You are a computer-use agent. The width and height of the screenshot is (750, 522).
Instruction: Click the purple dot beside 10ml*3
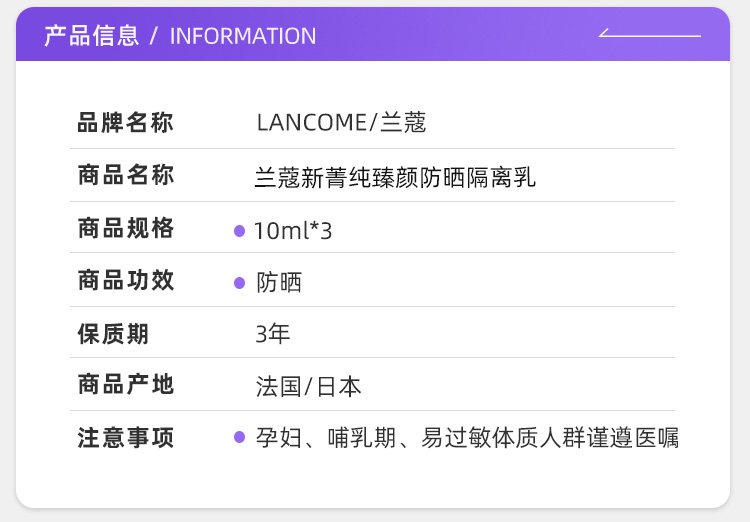tap(239, 231)
